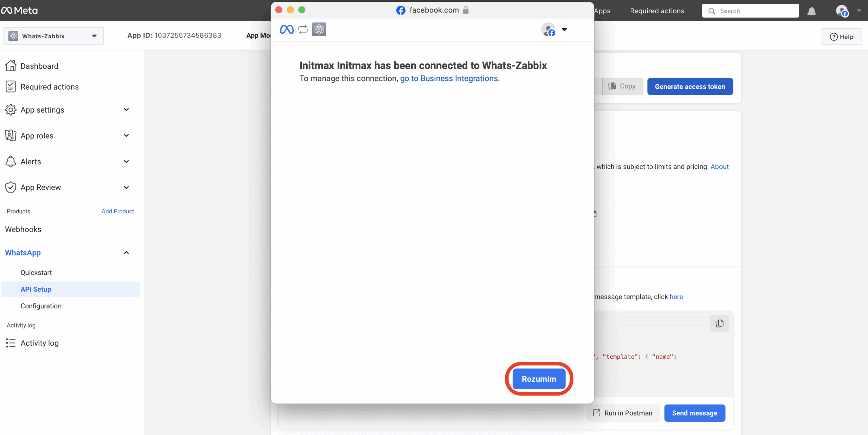868x435 pixels.
Task: Open Configuration under WhatsApp
Action: coord(41,306)
